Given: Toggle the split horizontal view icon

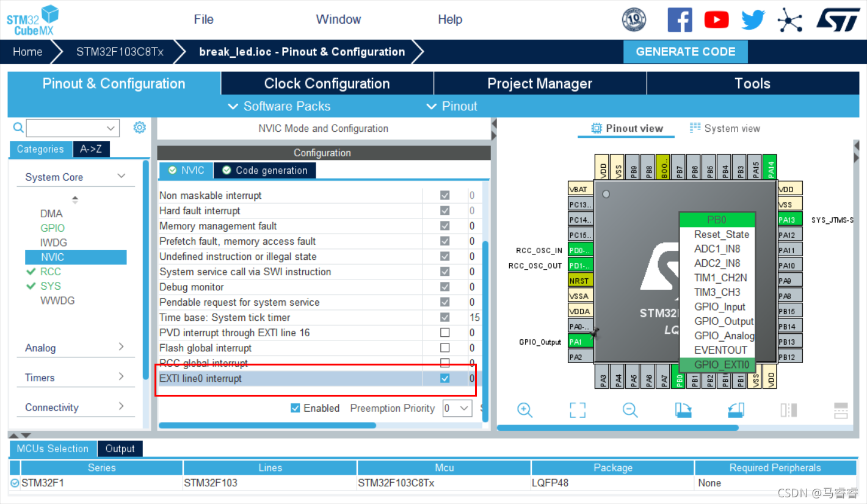Looking at the screenshot, I should coord(841,409).
